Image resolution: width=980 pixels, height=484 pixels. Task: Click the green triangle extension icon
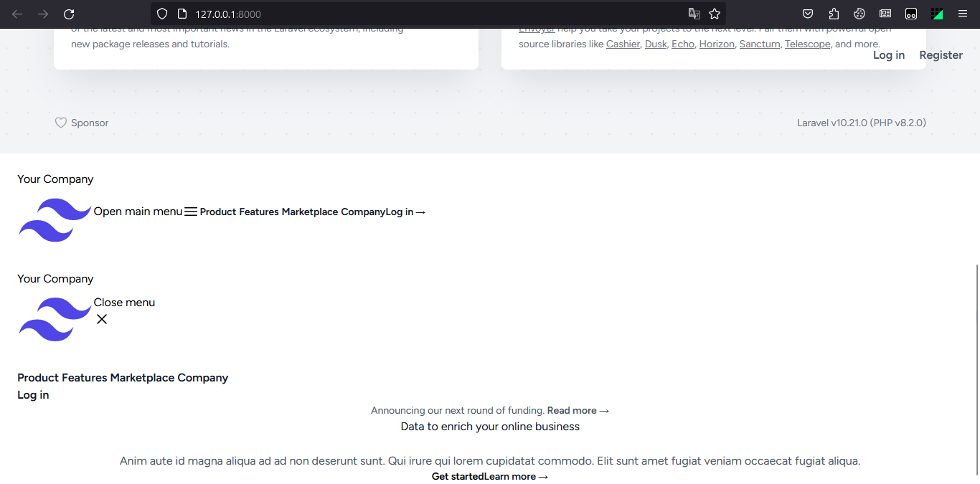pyautogui.click(x=937, y=14)
